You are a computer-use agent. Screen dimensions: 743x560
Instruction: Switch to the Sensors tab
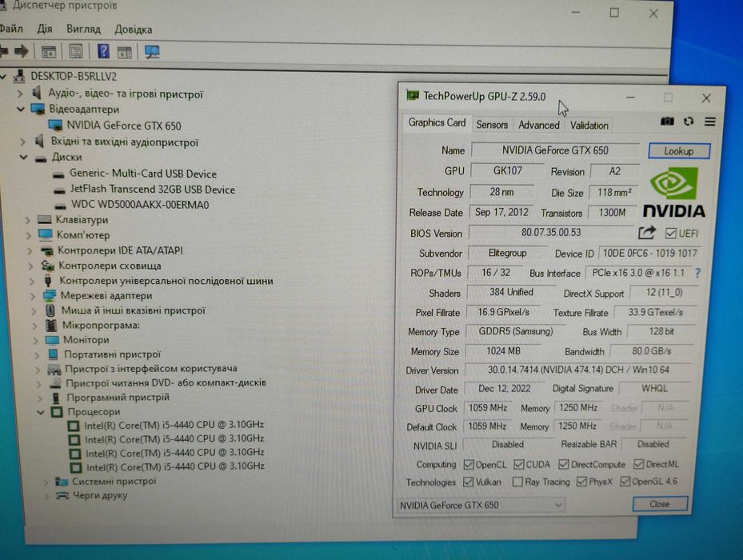click(x=492, y=125)
